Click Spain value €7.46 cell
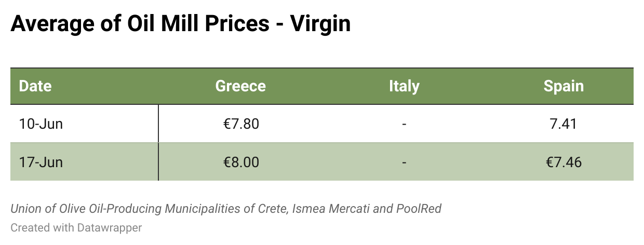Image resolution: width=644 pixels, height=245 pixels. pos(563,162)
